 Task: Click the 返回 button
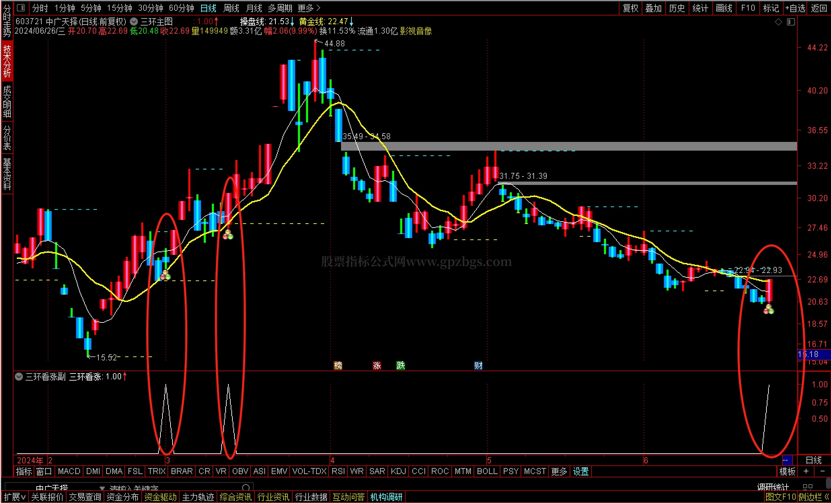[x=819, y=8]
